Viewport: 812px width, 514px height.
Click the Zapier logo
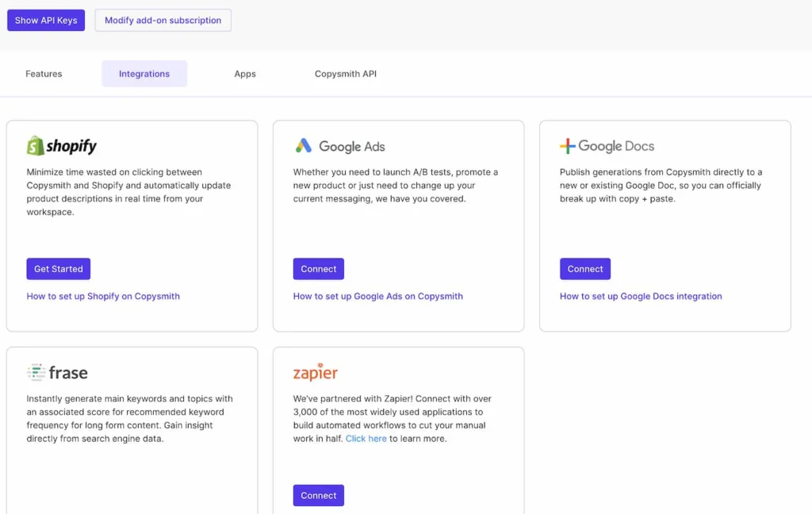click(x=316, y=372)
